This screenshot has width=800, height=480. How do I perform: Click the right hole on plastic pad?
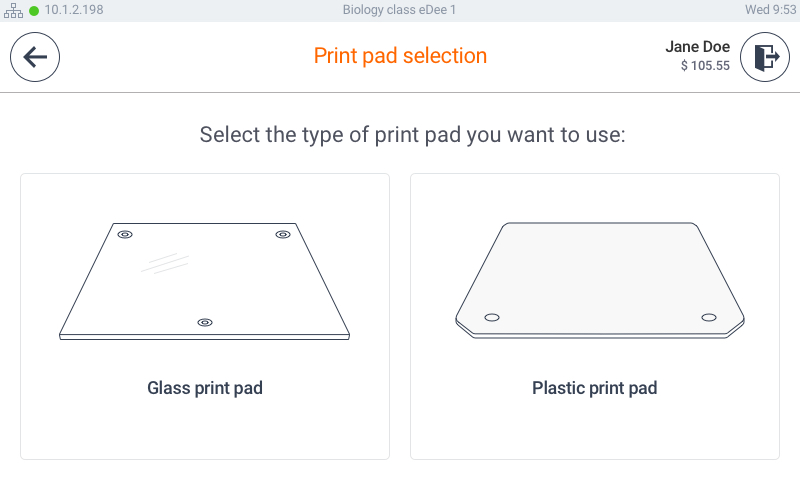709,317
